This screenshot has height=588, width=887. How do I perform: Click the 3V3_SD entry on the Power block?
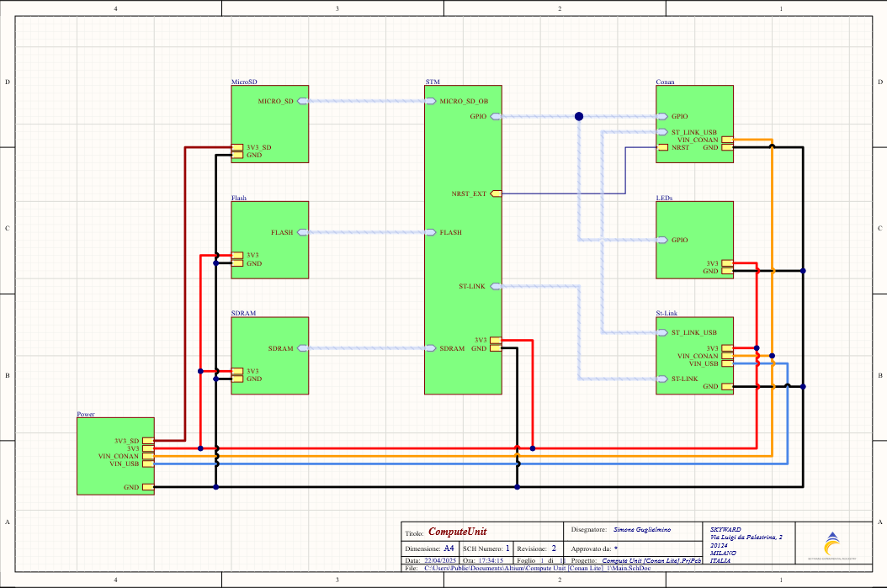pos(148,441)
